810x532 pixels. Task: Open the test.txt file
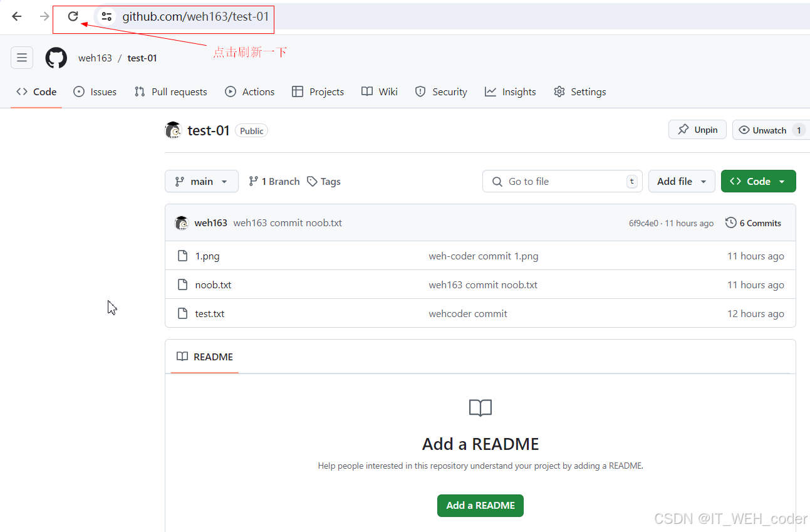(210, 313)
